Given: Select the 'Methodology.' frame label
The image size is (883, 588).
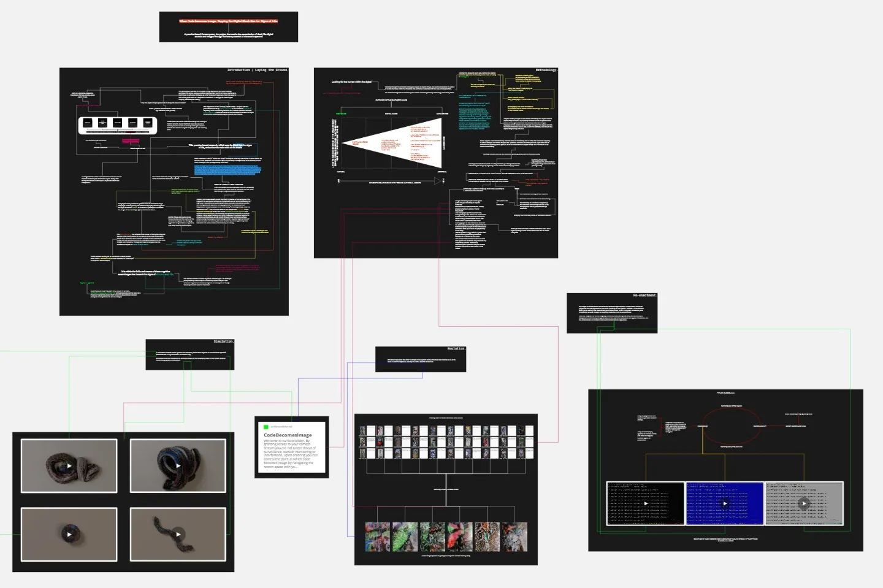Looking at the screenshot, I should (546, 70).
